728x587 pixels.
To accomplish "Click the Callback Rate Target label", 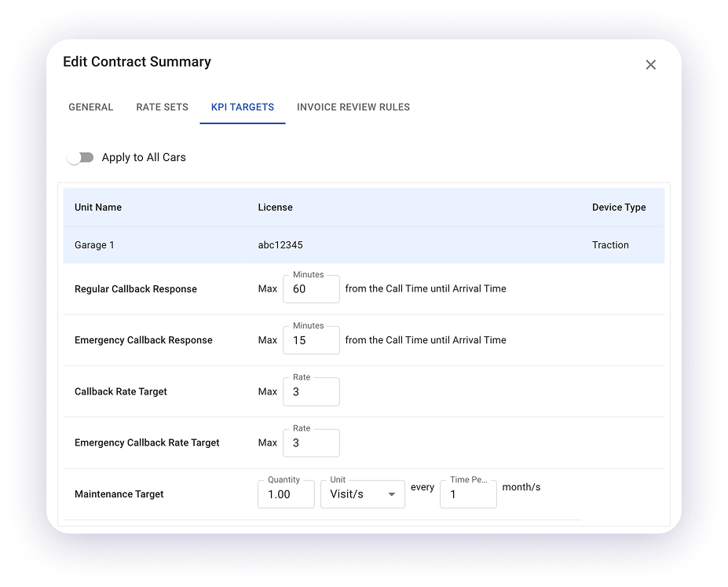I will tap(121, 391).
